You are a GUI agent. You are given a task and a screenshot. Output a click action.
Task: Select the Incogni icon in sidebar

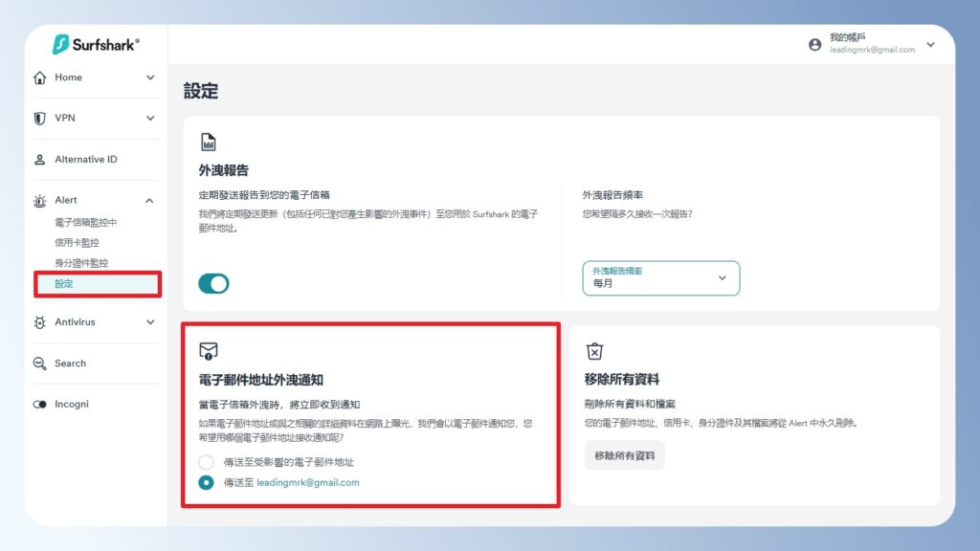click(x=38, y=404)
